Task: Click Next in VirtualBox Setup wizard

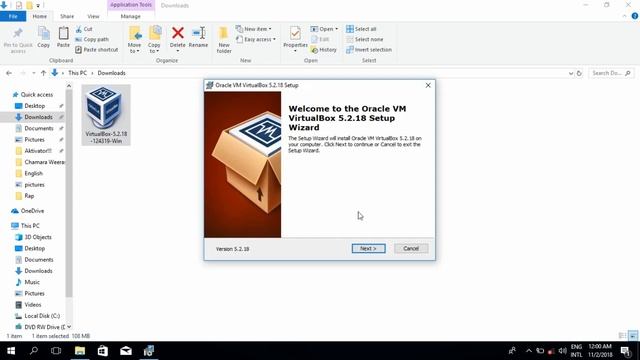Action: click(368, 248)
